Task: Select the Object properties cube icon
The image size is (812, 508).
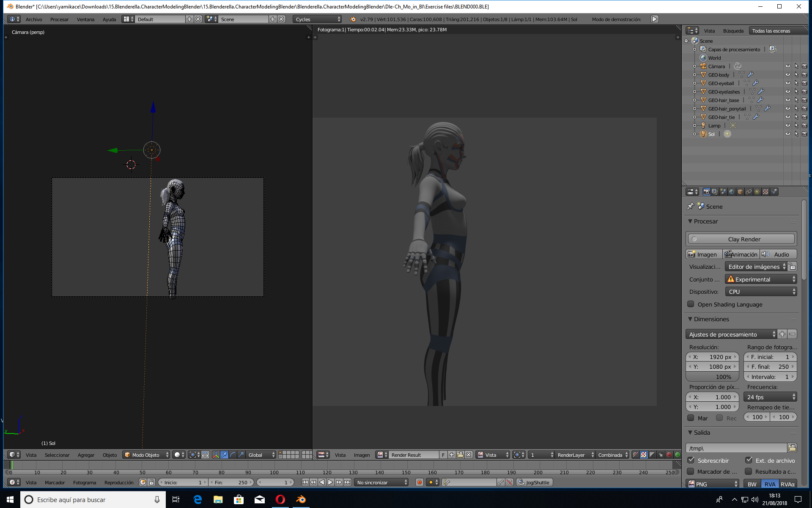Action: tap(740, 192)
